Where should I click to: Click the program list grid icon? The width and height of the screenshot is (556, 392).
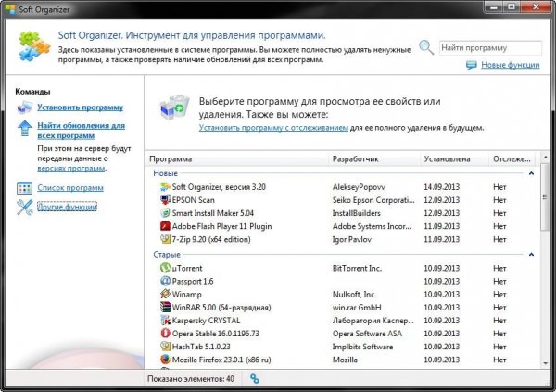[x=24, y=188]
